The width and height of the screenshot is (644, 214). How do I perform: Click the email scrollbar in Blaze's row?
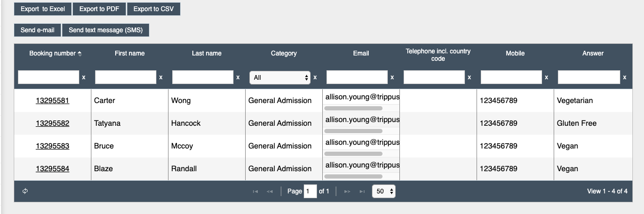click(x=353, y=176)
